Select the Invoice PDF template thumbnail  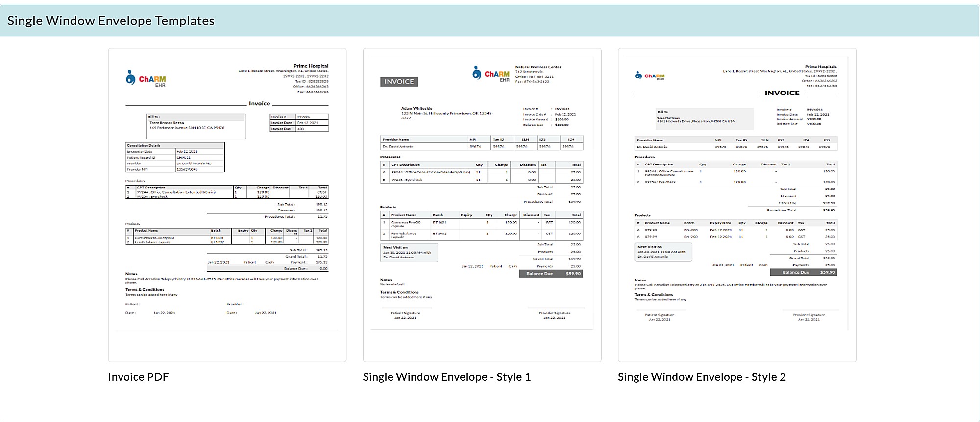tap(227, 205)
